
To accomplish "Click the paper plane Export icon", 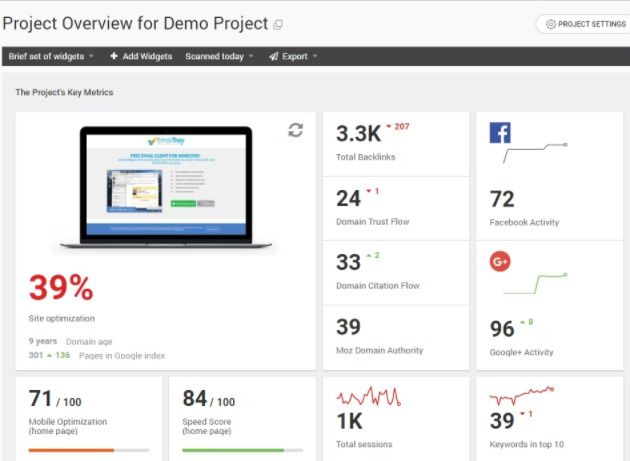I will [x=274, y=56].
